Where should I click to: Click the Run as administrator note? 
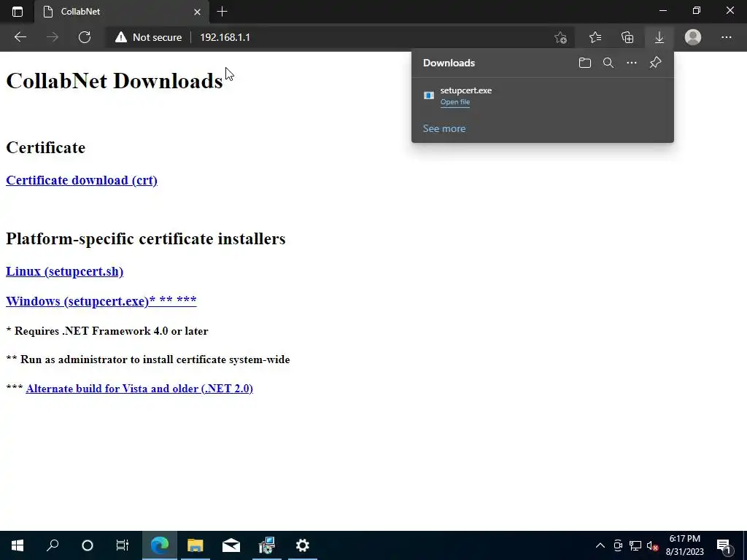[x=147, y=359]
